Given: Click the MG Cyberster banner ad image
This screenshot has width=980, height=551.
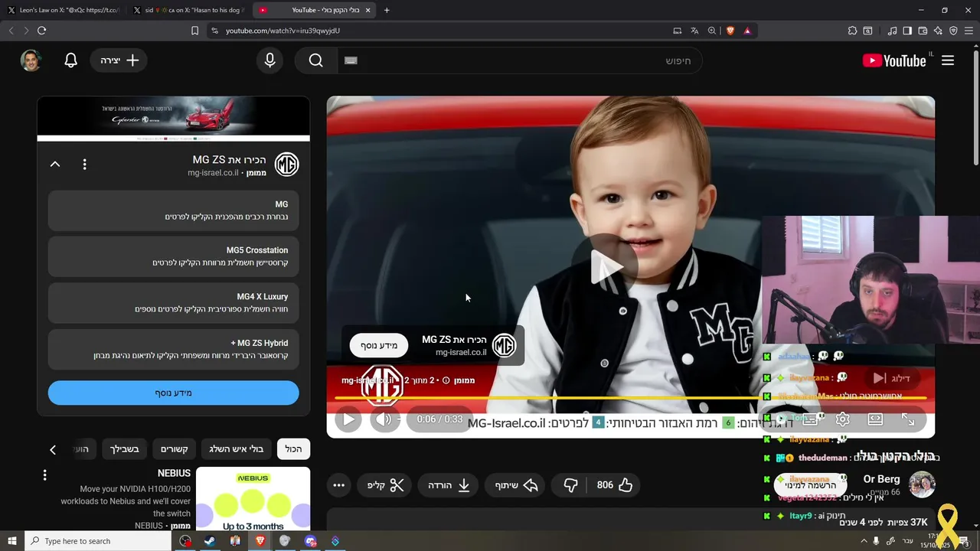Looking at the screenshot, I should 174,119.
